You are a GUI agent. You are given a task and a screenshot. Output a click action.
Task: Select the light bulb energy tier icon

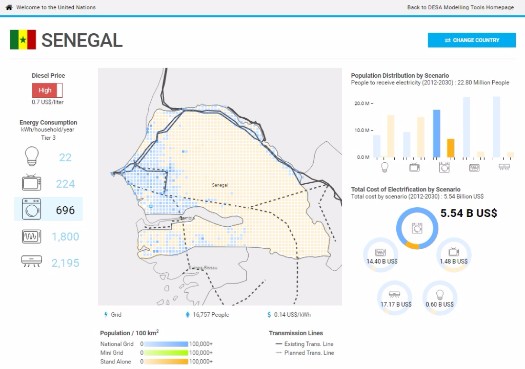click(32, 156)
